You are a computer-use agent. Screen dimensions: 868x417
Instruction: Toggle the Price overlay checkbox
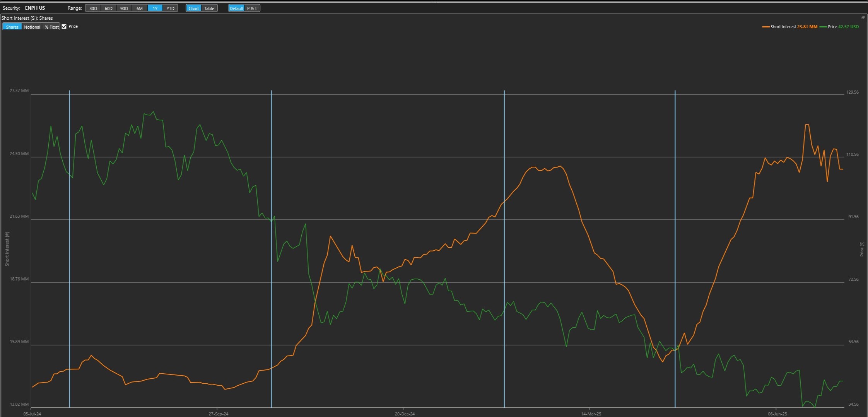tap(64, 27)
